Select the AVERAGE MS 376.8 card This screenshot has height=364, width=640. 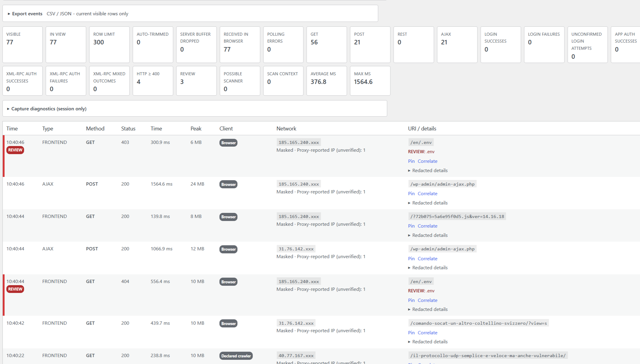coord(326,81)
